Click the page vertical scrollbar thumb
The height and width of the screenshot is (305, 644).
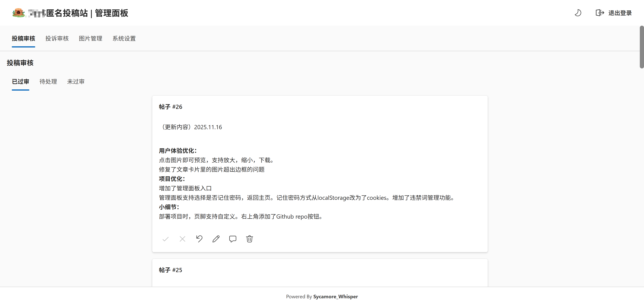click(641, 47)
